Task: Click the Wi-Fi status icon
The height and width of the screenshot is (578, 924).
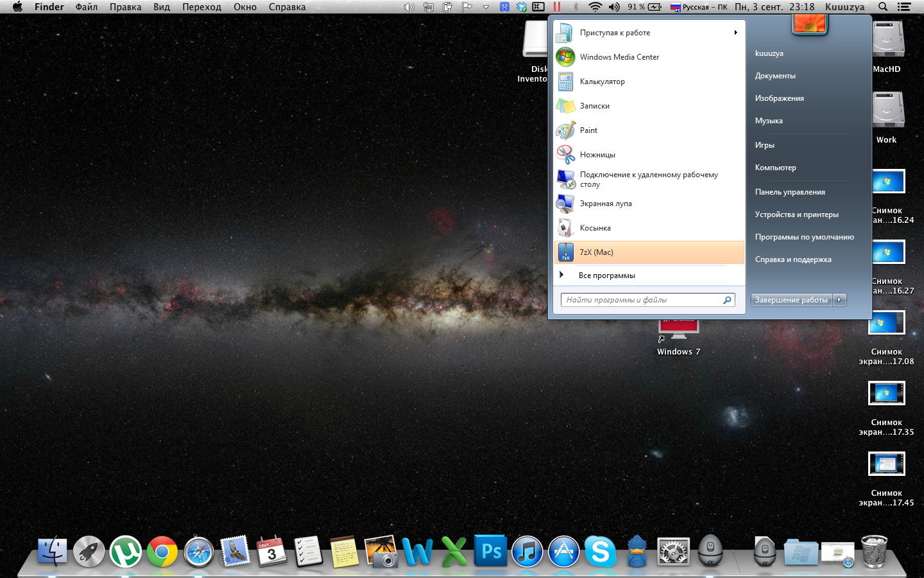Action: pyautogui.click(x=595, y=7)
